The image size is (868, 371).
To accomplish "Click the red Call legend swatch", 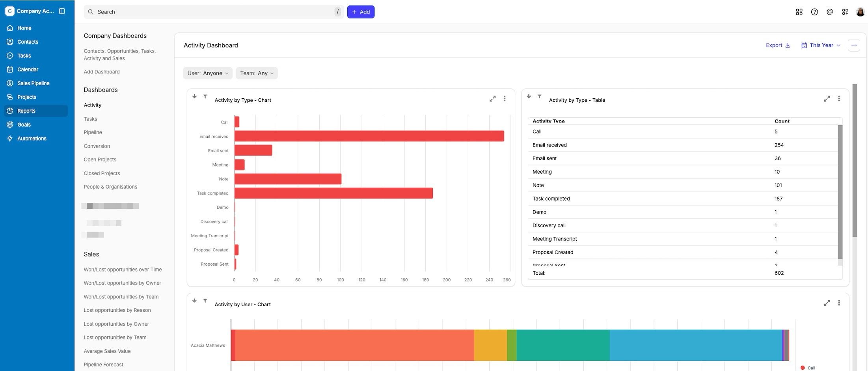I will 803,368.
